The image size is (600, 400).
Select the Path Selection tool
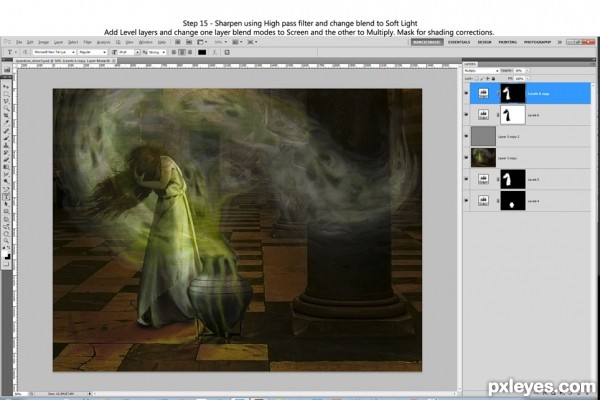pyautogui.click(x=7, y=204)
